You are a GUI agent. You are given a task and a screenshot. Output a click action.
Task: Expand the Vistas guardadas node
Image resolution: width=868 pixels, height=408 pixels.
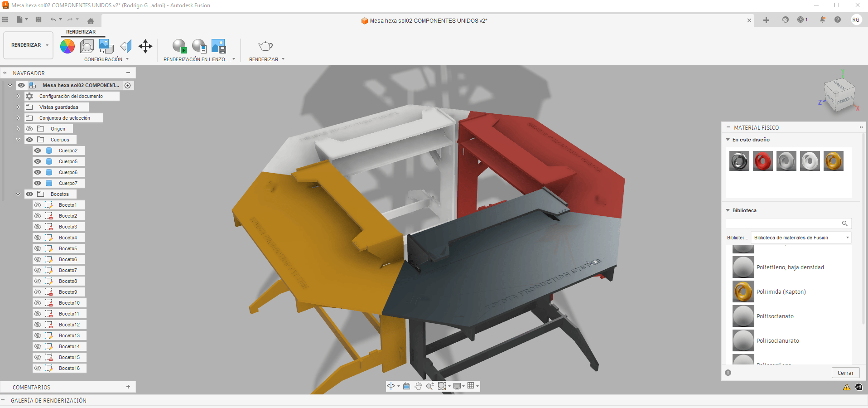[18, 107]
